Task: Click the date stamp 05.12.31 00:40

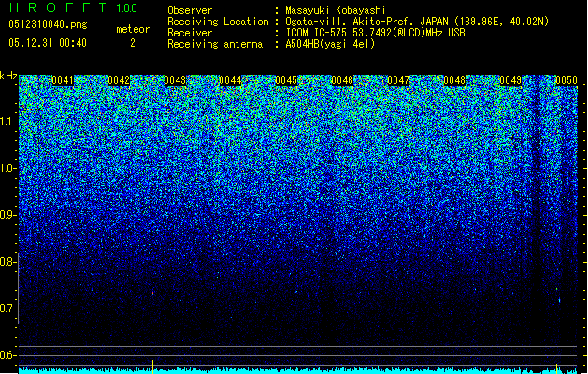Action: (48, 43)
